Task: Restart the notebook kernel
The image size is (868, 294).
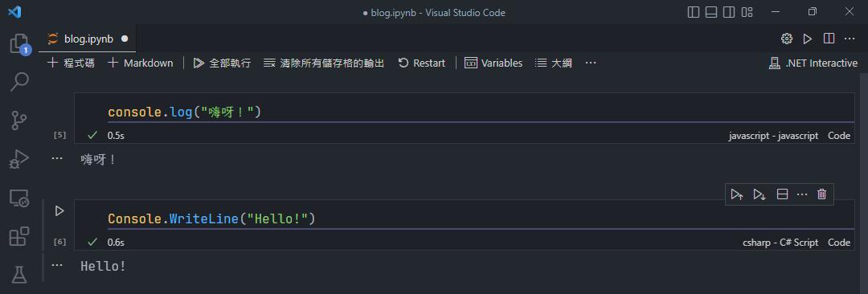Action: pyautogui.click(x=421, y=63)
